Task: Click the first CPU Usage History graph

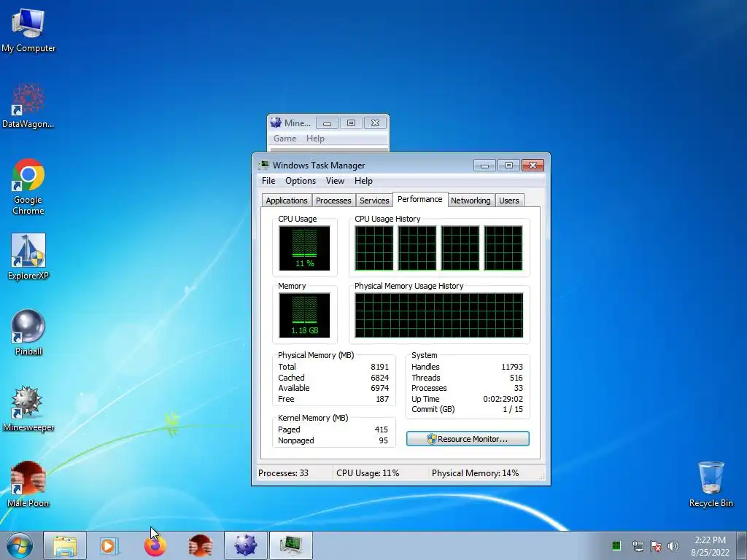Action: [x=374, y=248]
